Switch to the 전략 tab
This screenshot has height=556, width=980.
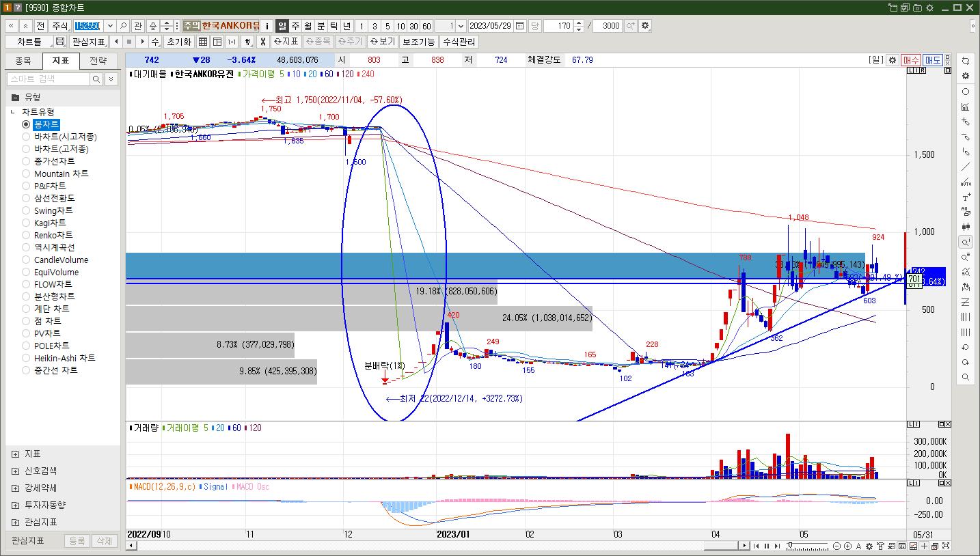click(98, 61)
